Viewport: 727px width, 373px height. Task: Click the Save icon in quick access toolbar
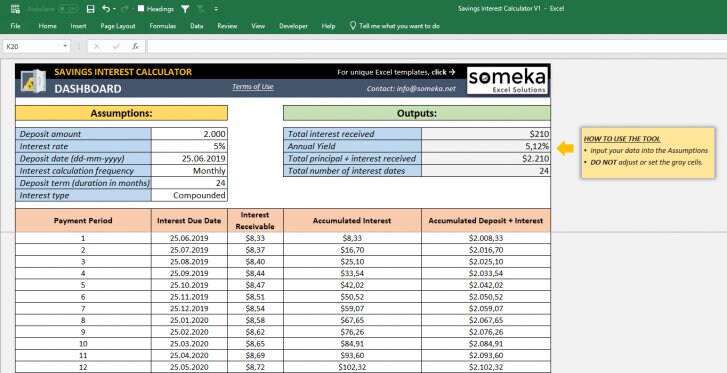coord(91,9)
